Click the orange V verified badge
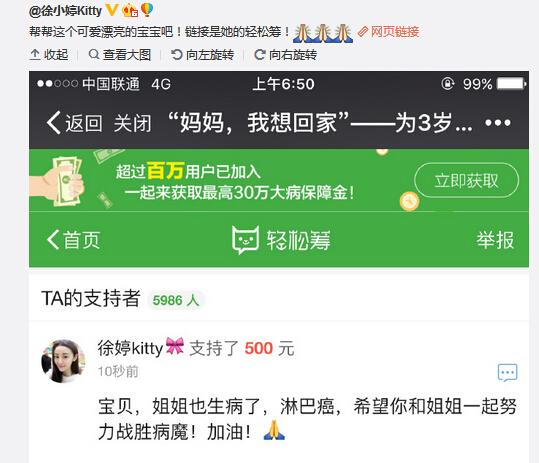This screenshot has width=539, height=463. [x=111, y=10]
